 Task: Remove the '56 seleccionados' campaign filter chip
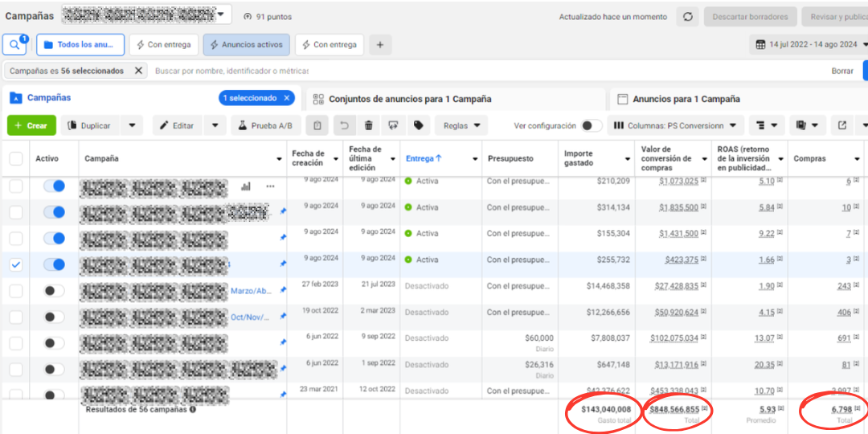pos(138,71)
